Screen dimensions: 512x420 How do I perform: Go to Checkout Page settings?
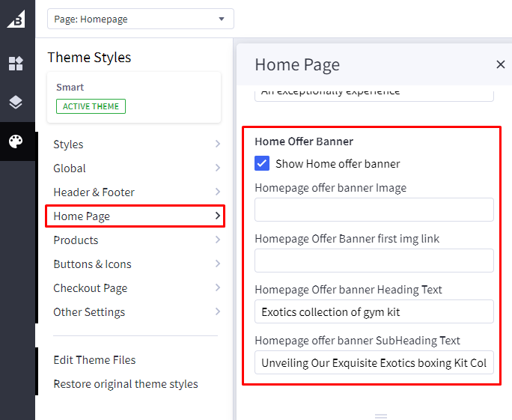pos(135,288)
